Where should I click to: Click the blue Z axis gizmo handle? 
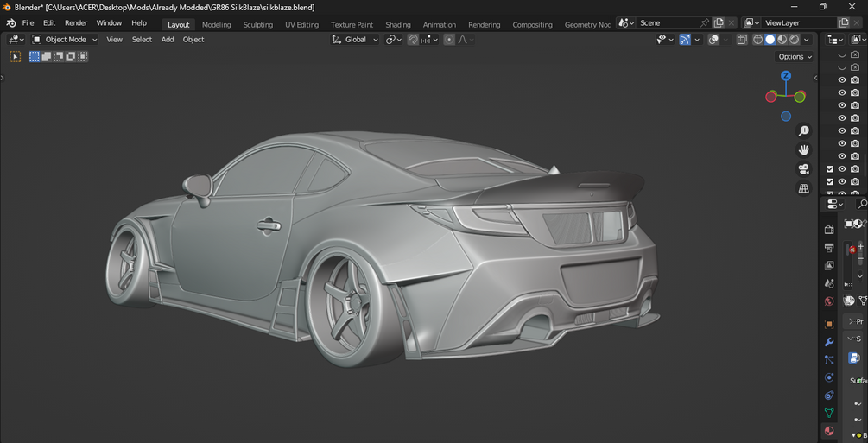coord(785,76)
